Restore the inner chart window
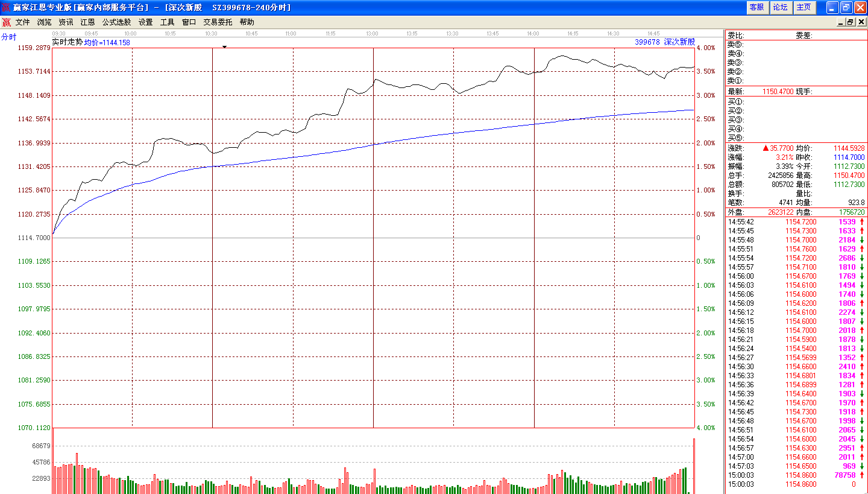Viewport: 868px width, 494px height. coord(851,22)
